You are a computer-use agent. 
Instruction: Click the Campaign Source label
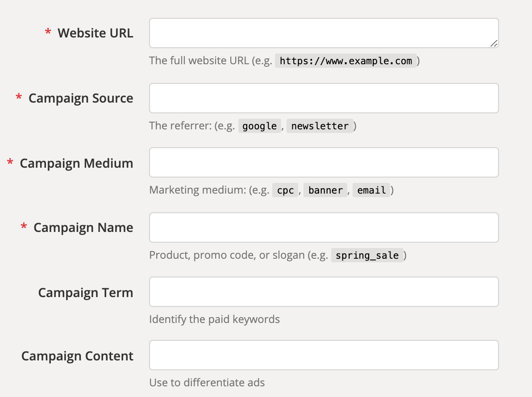(x=81, y=98)
